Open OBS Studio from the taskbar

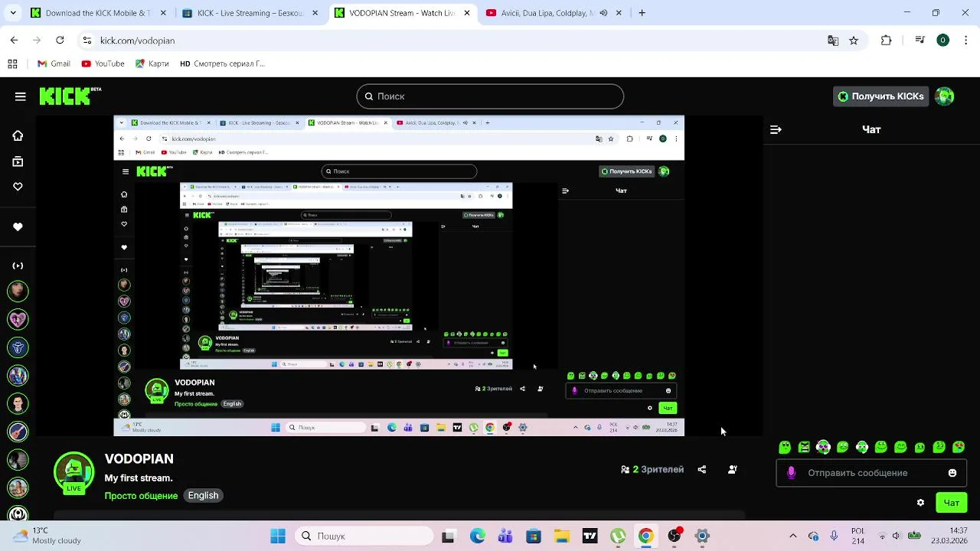[674, 536]
